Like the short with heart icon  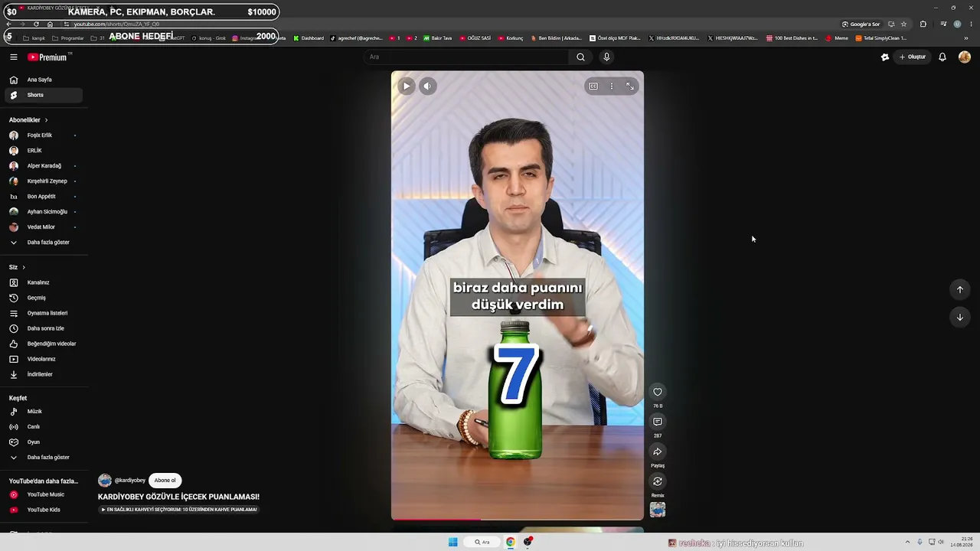click(x=658, y=392)
